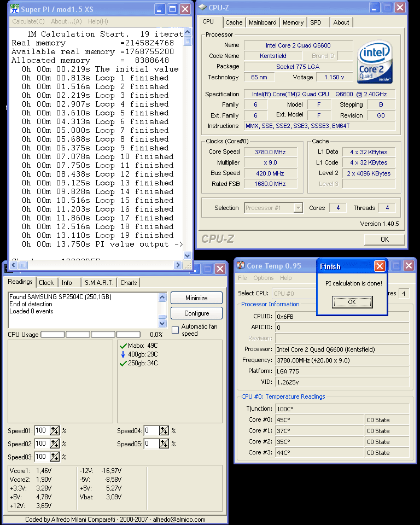The width and height of the screenshot is (420, 525).
Task: Open Calculate menu in Super PI
Action: coord(28,21)
